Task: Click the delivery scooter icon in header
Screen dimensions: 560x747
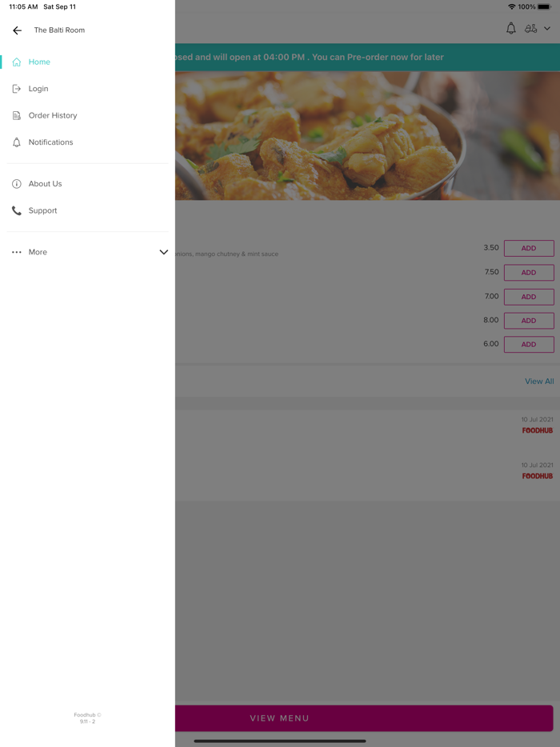Action: click(x=530, y=29)
